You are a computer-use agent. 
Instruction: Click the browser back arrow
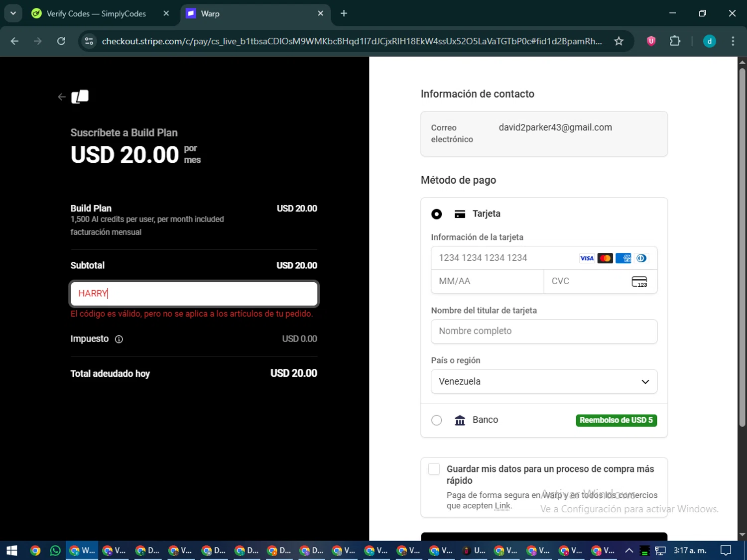pyautogui.click(x=14, y=41)
